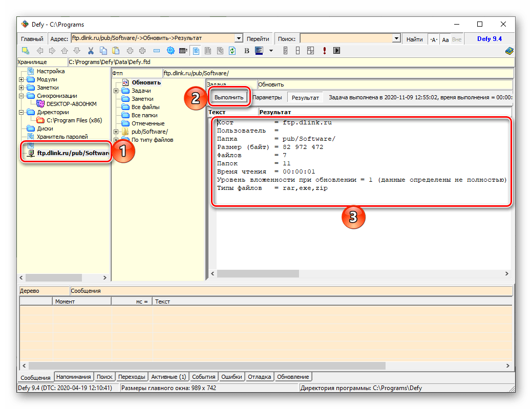This screenshot has height=409, width=532.
Task: Click the Перейти button
Action: [x=258, y=39]
